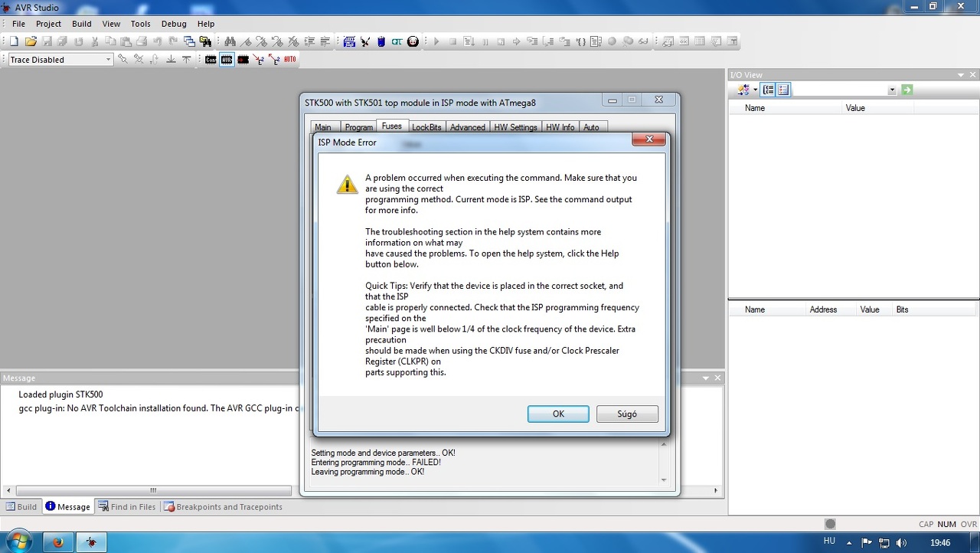Open the Build menu
This screenshot has width=980, height=553.
(x=82, y=24)
